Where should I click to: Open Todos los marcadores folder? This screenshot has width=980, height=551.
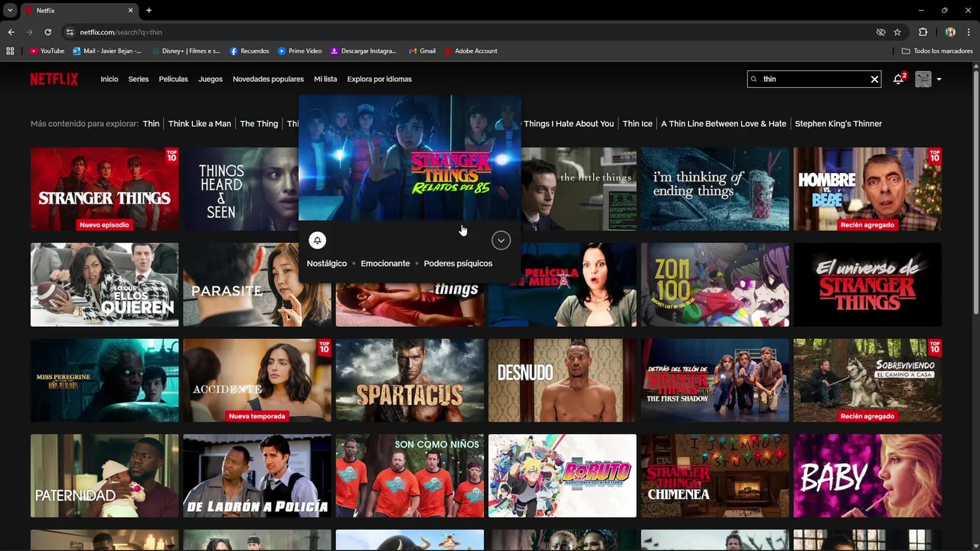[x=937, y=51]
